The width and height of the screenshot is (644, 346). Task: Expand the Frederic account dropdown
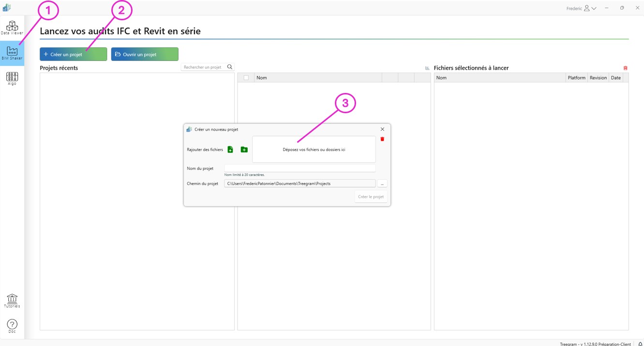pos(594,8)
